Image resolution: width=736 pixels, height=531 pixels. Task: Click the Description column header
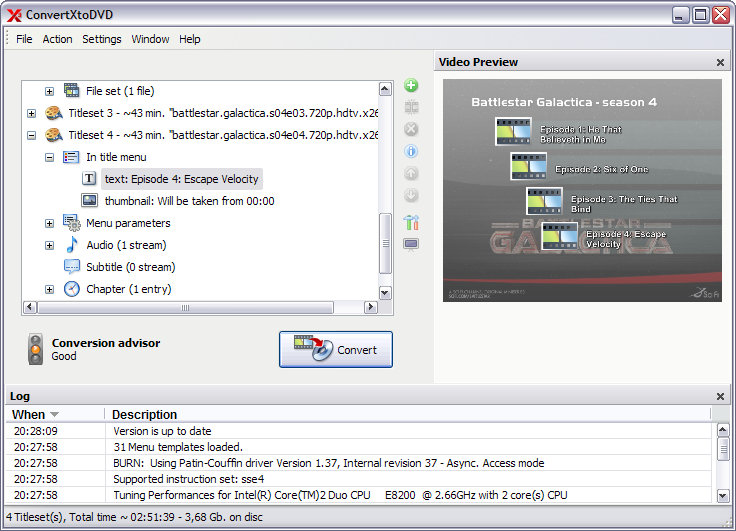click(407, 415)
